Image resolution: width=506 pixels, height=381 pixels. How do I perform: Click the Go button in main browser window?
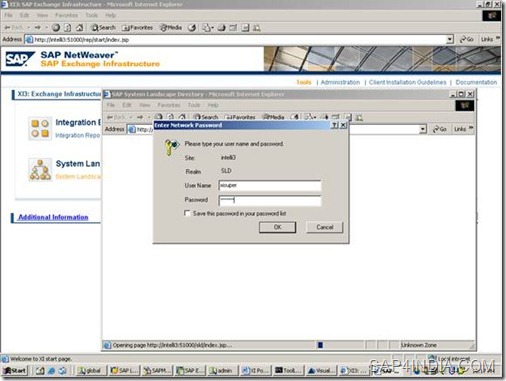pyautogui.click(x=467, y=40)
